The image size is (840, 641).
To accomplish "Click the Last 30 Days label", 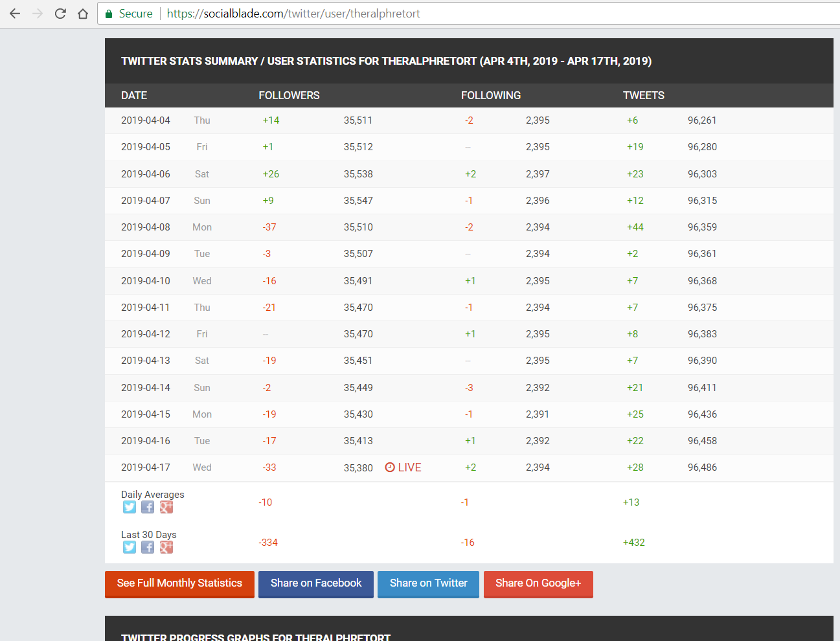I will [149, 535].
